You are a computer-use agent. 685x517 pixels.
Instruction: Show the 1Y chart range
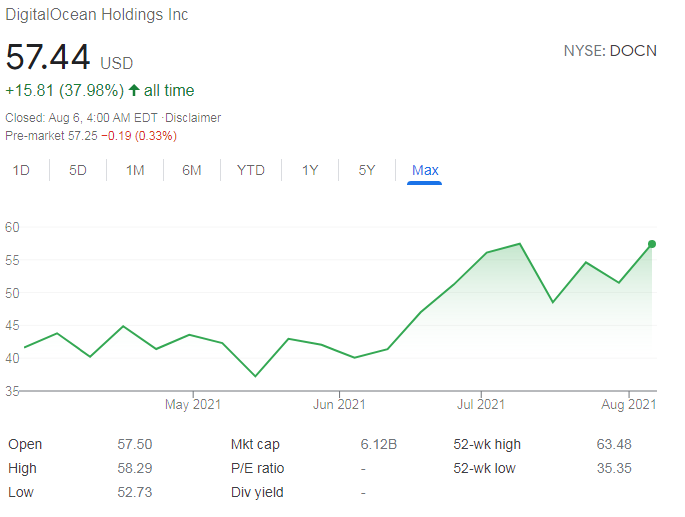[x=310, y=170]
